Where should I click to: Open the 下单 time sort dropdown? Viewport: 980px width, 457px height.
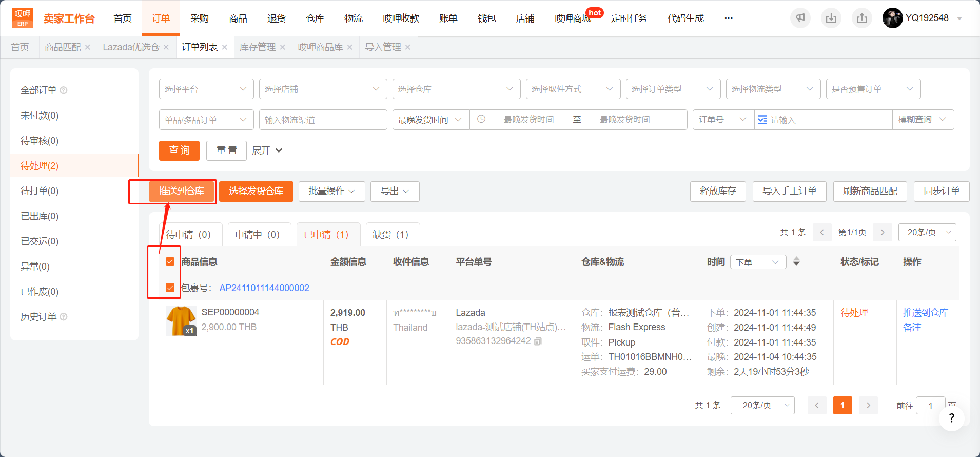[x=758, y=262]
